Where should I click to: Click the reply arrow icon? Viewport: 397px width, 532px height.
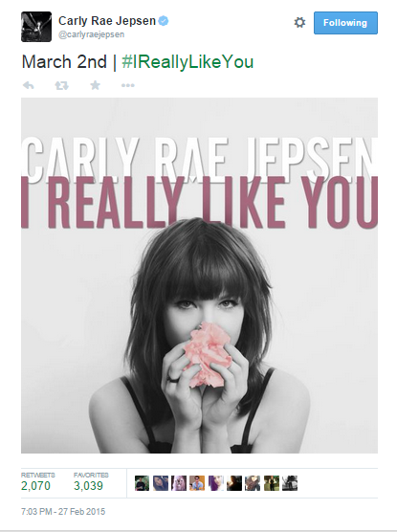(x=29, y=85)
